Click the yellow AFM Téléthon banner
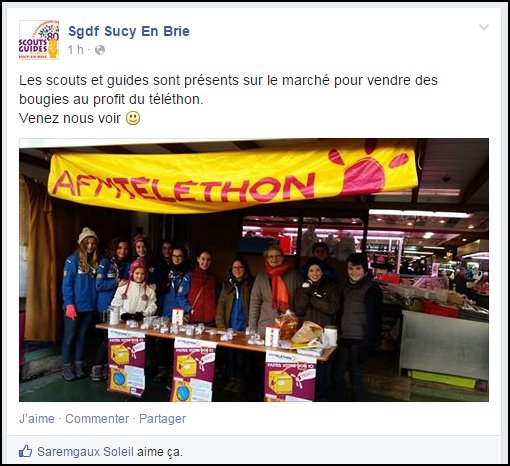This screenshot has height=466, width=510. point(233,177)
